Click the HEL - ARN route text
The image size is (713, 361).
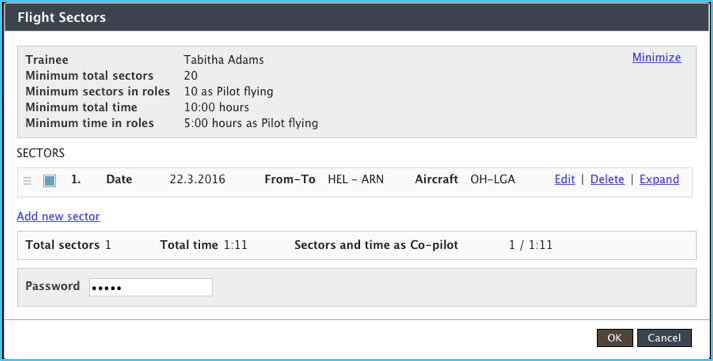[356, 180]
